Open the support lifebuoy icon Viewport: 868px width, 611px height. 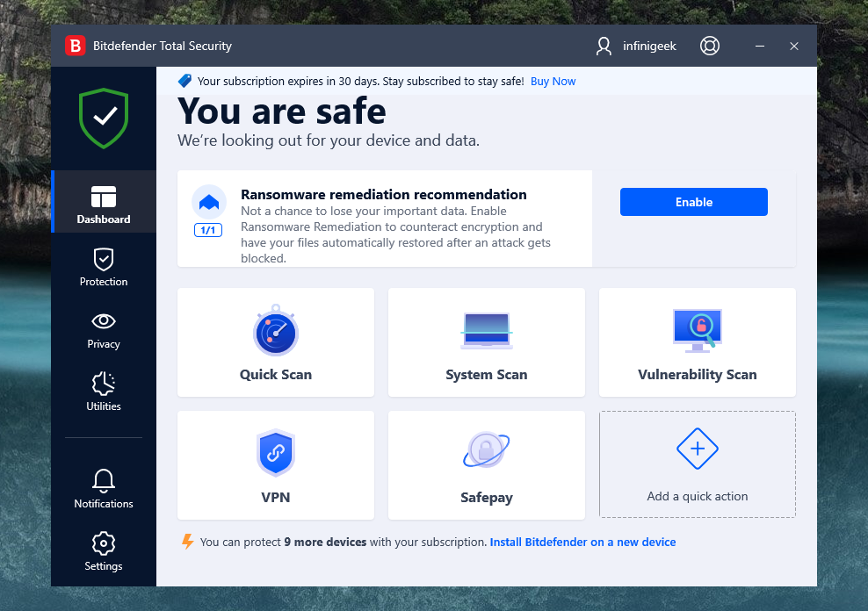[710, 46]
